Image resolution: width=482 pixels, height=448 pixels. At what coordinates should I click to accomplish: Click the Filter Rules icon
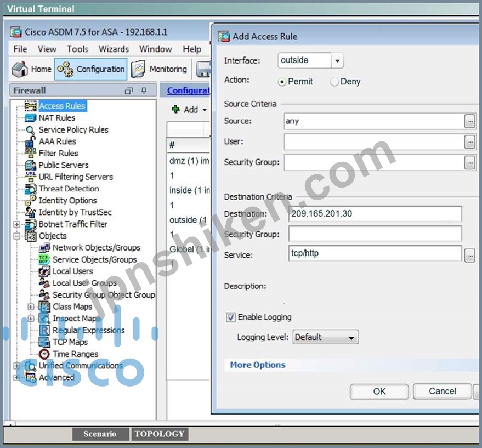click(x=30, y=153)
